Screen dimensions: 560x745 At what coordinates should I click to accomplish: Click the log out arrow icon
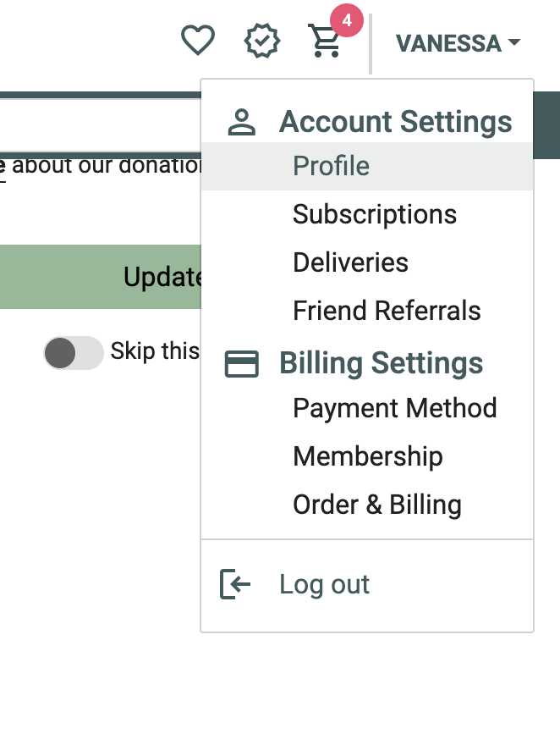(x=235, y=584)
